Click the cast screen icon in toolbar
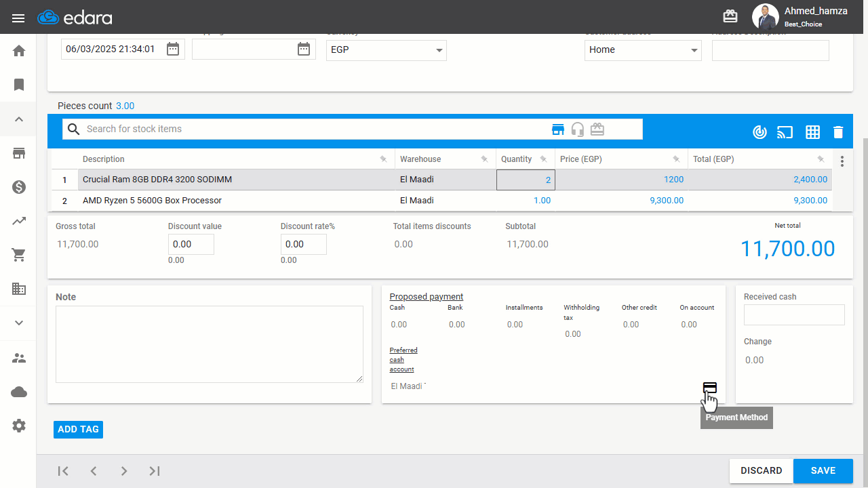The width and height of the screenshot is (868, 488). 785,132
